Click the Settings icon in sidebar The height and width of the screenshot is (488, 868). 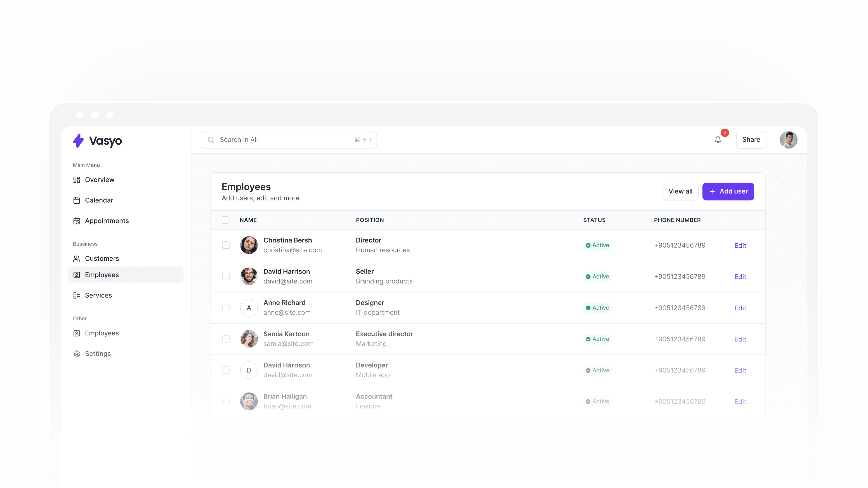click(76, 353)
